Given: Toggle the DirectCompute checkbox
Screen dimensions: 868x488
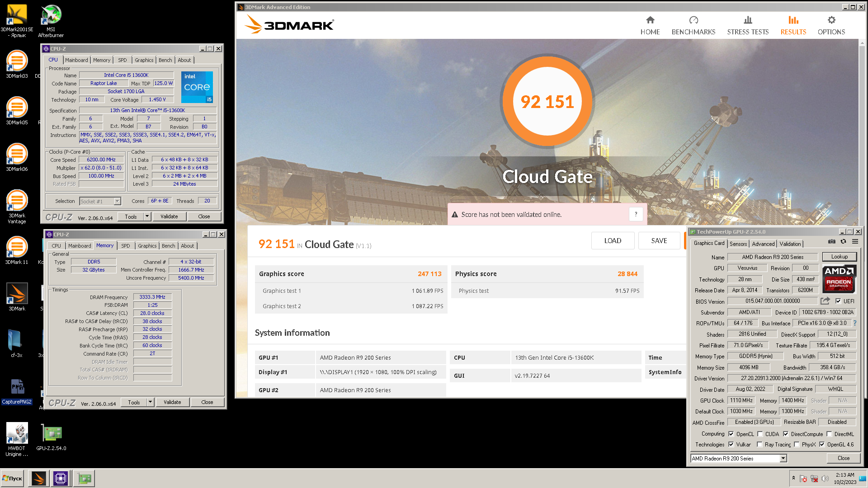Looking at the screenshot, I should [x=786, y=434].
